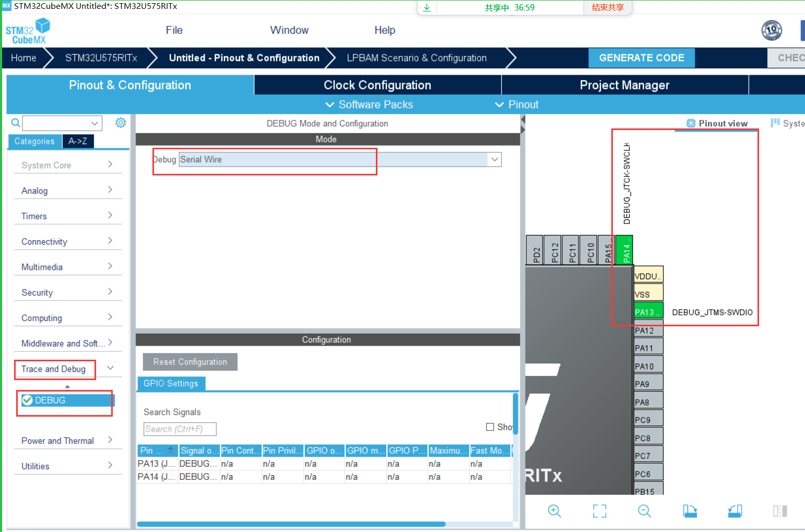Toggle the split view icon in pinout toolbar
Screen dimensions: 805x532
pos(780,511)
